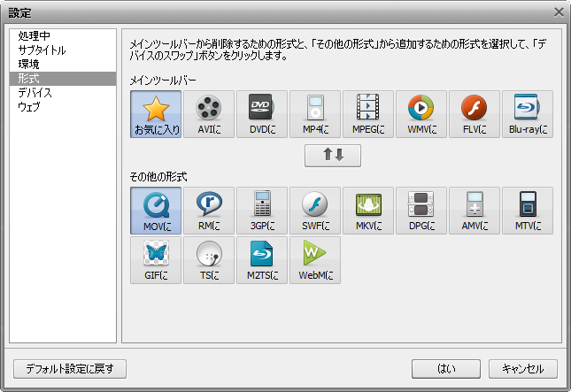This screenshot has height=392, width=571.
Task: Select the AVIに film reel icon
Action: (x=209, y=114)
